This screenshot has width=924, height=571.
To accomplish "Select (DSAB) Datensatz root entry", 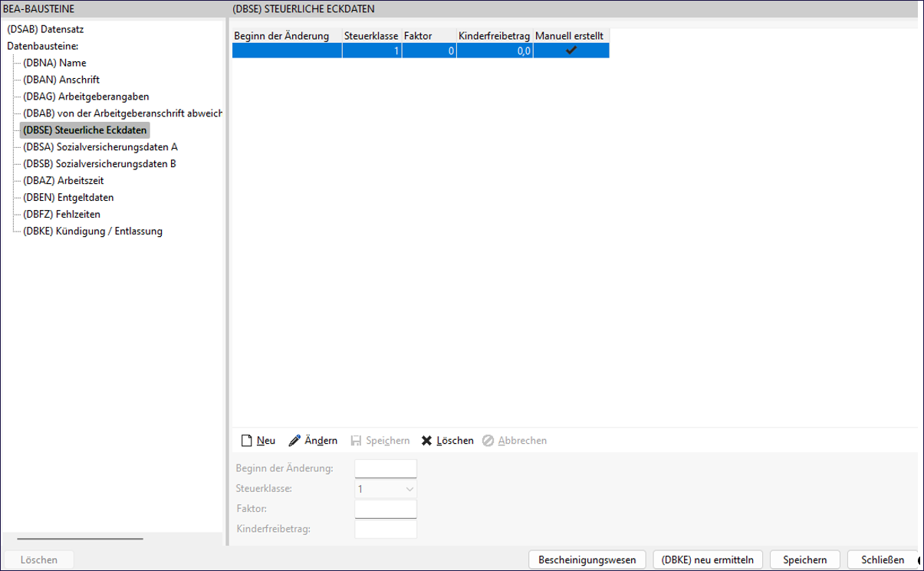I will [45, 29].
